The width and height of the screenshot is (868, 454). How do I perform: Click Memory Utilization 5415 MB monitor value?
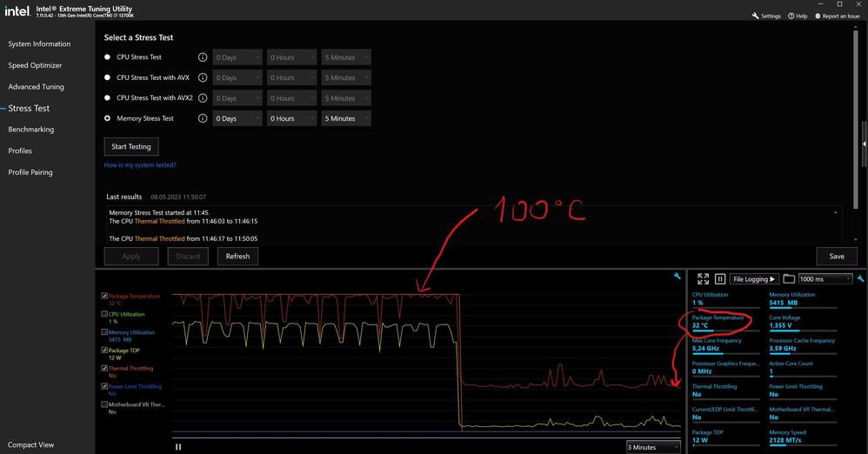coord(784,303)
